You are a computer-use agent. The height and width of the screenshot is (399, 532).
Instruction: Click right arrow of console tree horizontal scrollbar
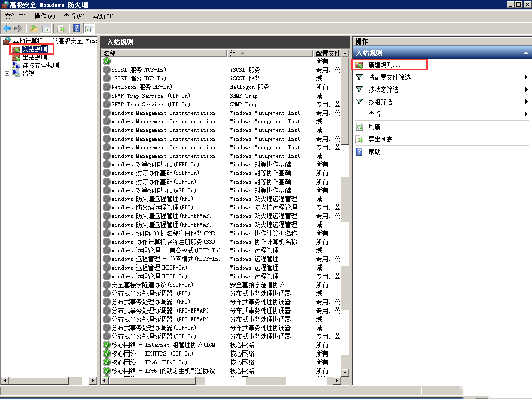click(x=93, y=381)
